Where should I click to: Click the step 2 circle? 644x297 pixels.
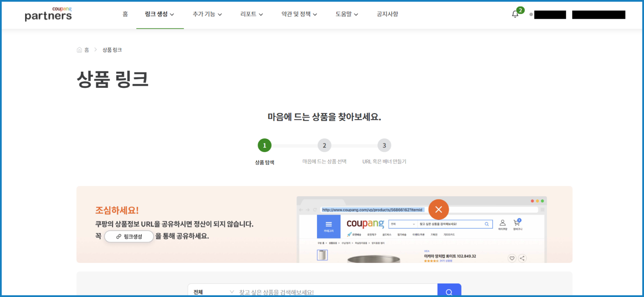324,146
